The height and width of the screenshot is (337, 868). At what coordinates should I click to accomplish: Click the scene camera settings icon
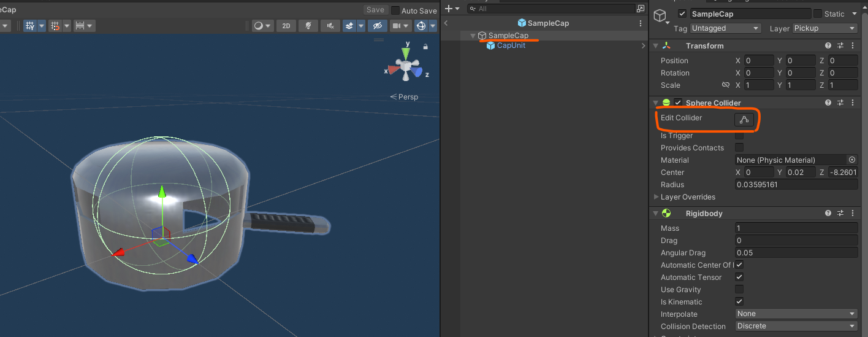397,26
